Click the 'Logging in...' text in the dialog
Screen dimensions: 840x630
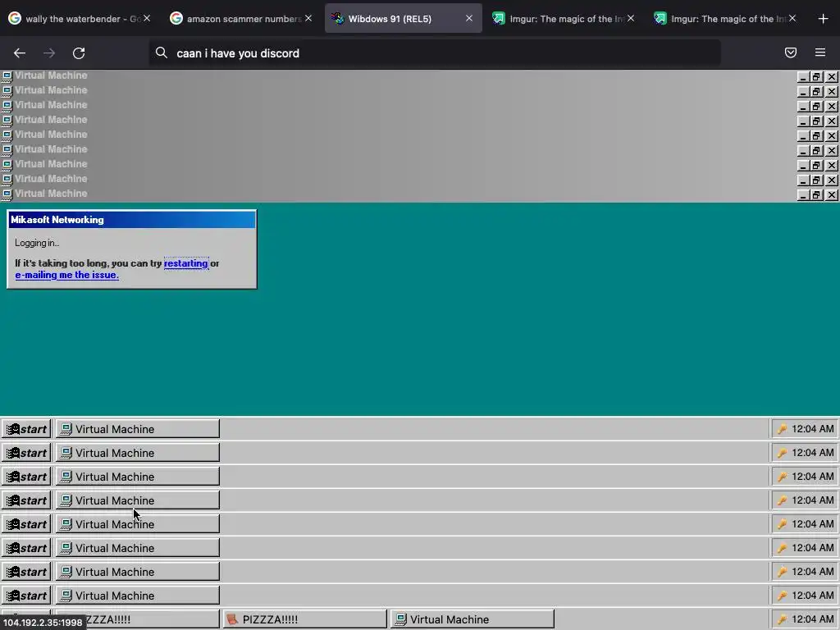(37, 243)
